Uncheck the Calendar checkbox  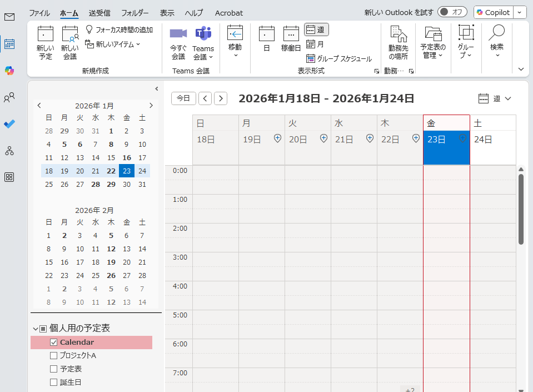coord(53,342)
